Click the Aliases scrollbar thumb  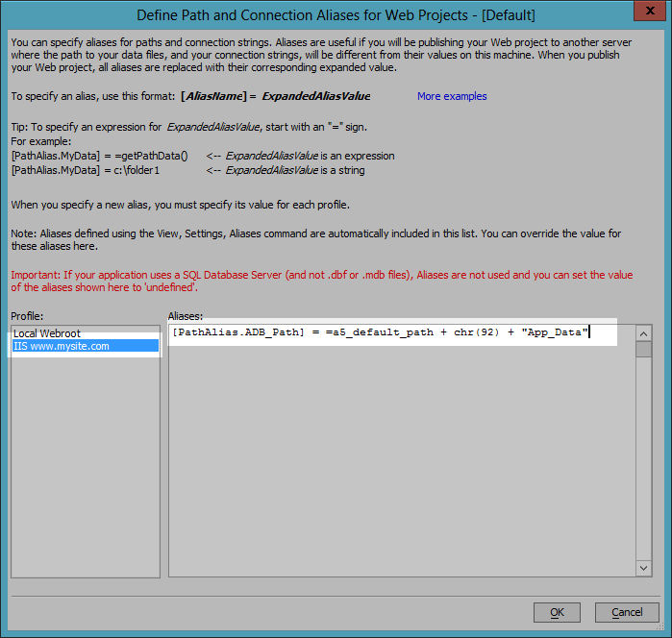(x=643, y=349)
